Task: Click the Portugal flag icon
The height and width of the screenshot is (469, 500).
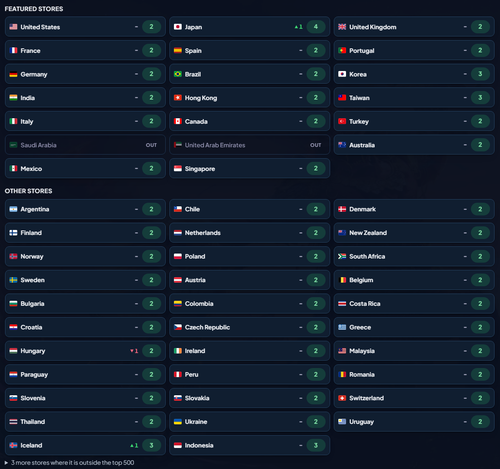Action: [342, 50]
